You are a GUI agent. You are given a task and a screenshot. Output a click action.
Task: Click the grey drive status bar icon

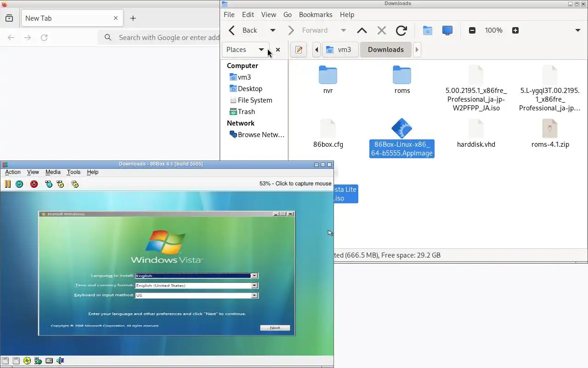pyautogui.click(x=49, y=361)
